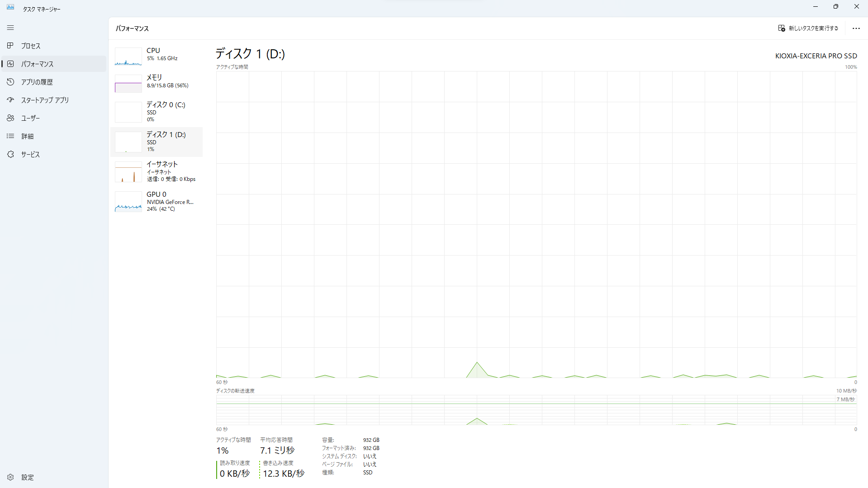Click the disk transfer rate graph
The height and width of the screenshot is (488, 868).
click(536, 410)
